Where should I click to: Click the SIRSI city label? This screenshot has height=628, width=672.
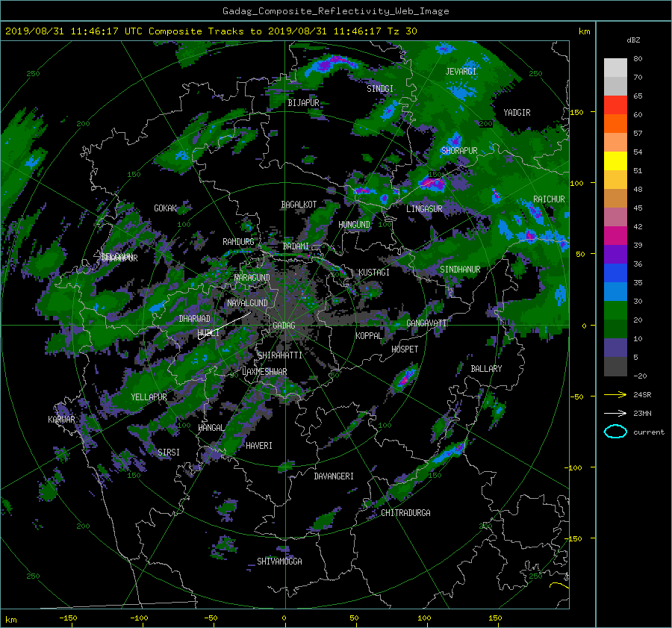click(169, 453)
